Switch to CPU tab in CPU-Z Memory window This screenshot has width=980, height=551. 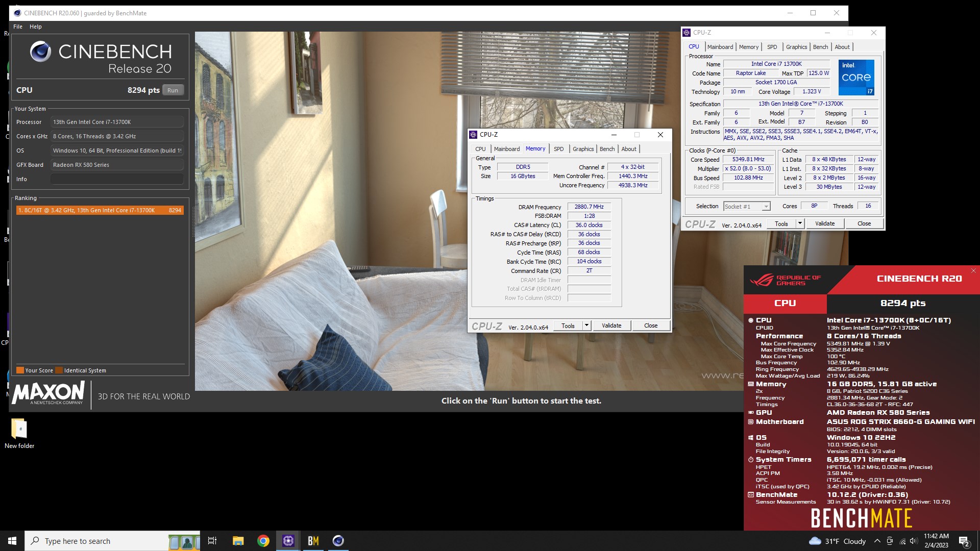coord(481,149)
